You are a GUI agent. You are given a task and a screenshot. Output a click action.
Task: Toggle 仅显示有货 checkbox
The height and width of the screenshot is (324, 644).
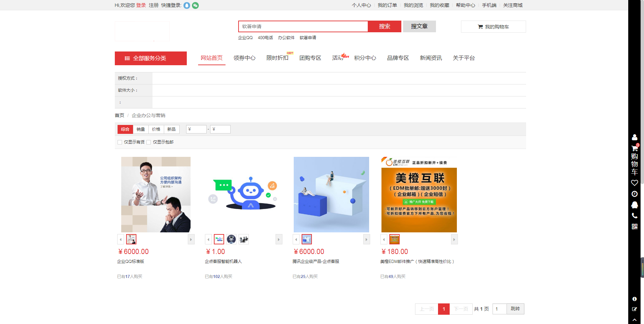tap(120, 142)
